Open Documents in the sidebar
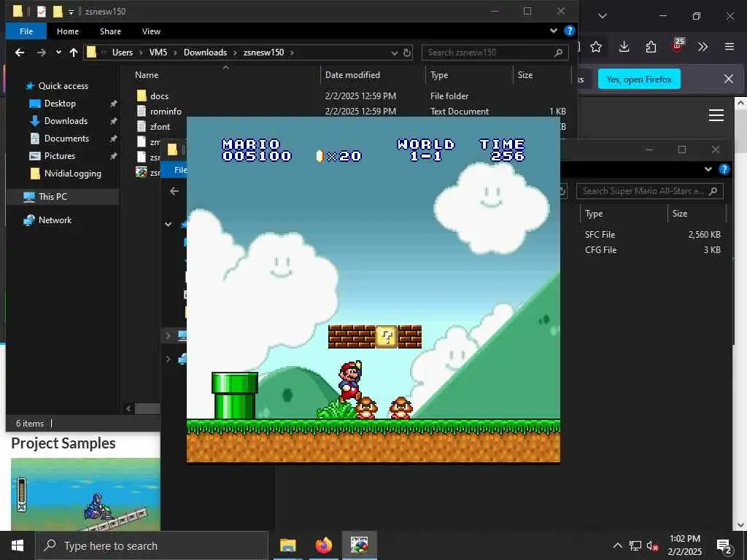The image size is (747, 560). pyautogui.click(x=66, y=138)
